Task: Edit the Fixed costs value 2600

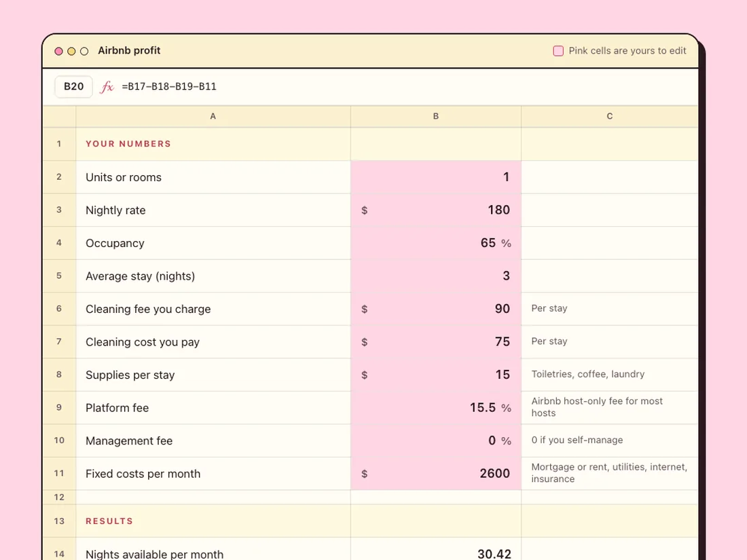Action: coord(436,473)
